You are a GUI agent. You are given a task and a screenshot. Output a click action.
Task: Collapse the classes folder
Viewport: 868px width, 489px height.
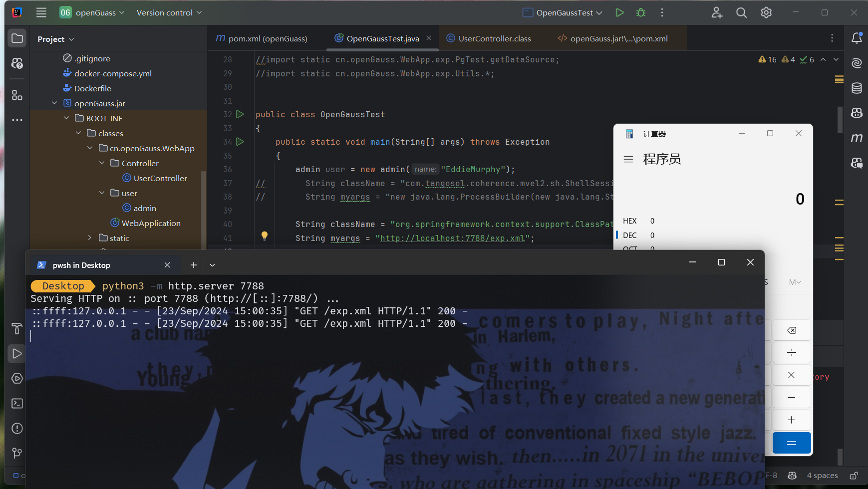pos(78,133)
